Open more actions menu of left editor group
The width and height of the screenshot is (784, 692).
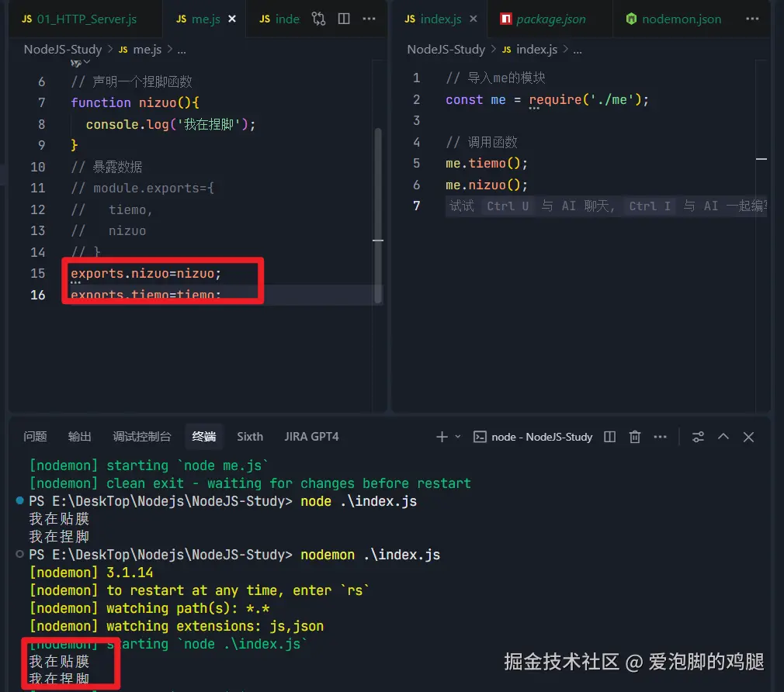point(369,19)
